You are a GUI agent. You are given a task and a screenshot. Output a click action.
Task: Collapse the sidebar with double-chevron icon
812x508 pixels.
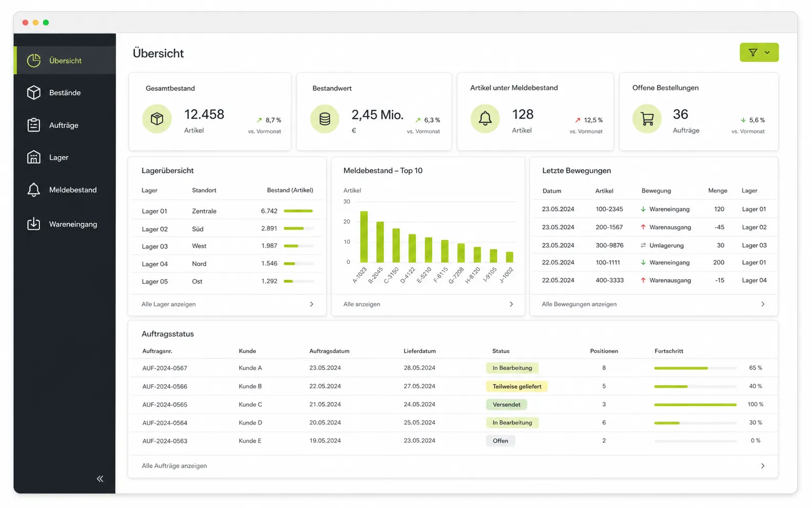click(100, 479)
